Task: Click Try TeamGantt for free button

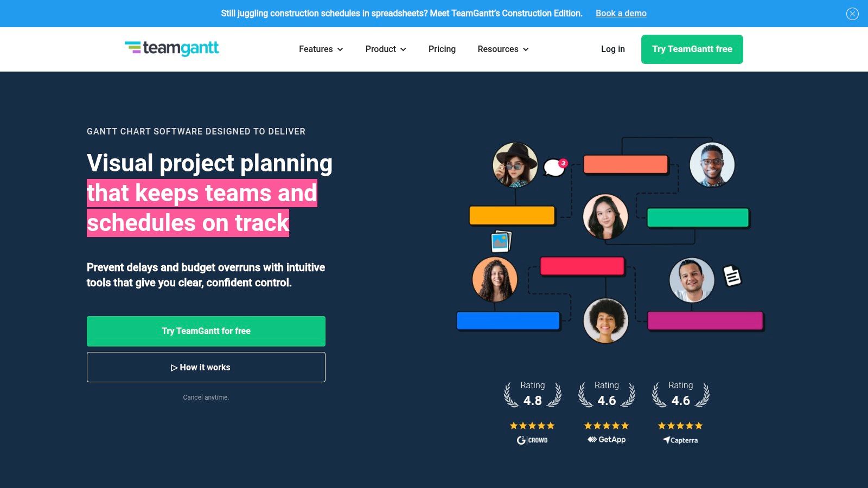Action: point(206,331)
